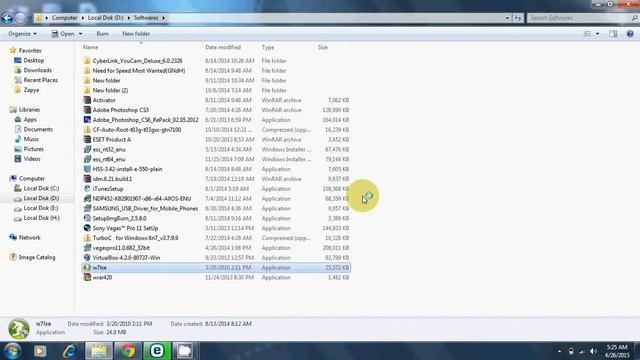Image resolution: width=640 pixels, height=360 pixels.
Task: Sort by the Type column header
Action: pos(268,47)
